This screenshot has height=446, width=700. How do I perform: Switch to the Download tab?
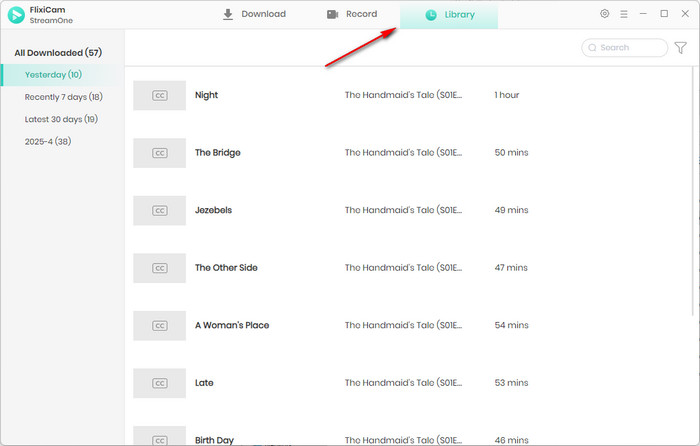click(x=254, y=14)
